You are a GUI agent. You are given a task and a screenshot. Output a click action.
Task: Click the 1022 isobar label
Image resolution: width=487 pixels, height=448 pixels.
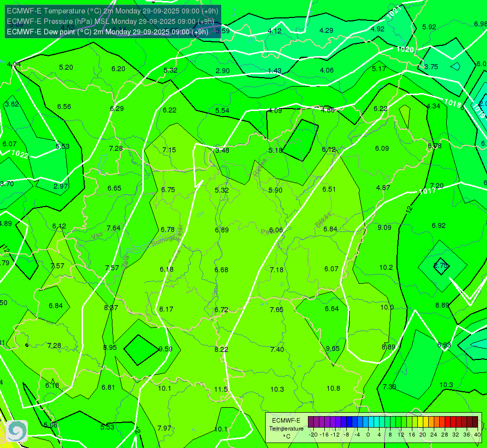(20, 154)
